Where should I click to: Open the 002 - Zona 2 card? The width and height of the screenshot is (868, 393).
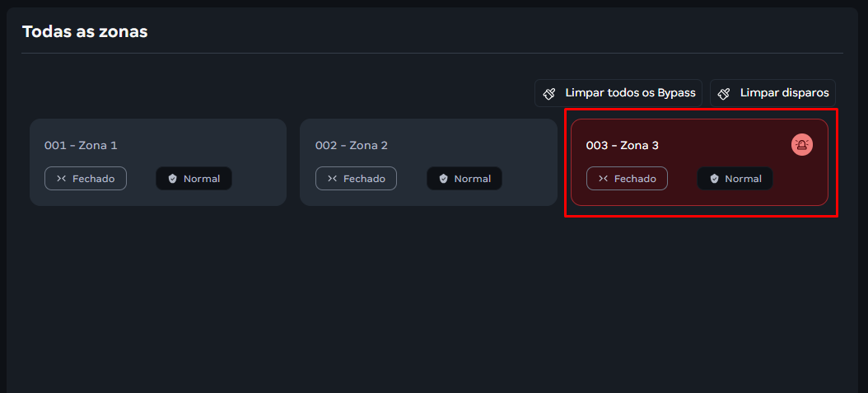[x=352, y=145]
